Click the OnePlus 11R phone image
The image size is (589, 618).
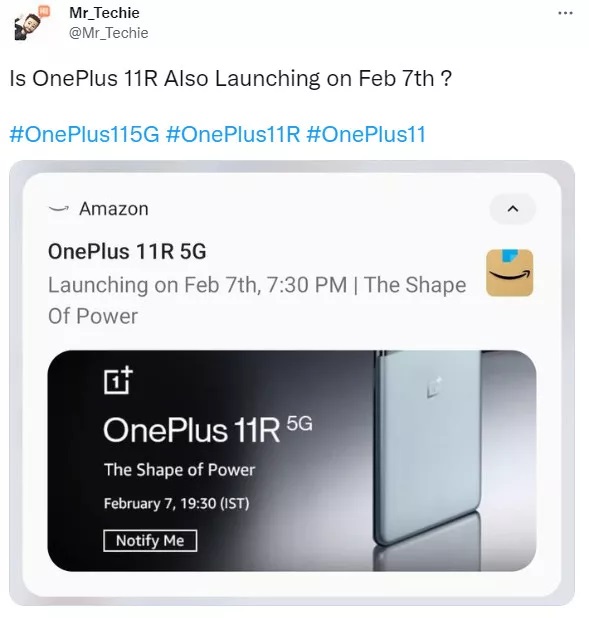point(428,448)
